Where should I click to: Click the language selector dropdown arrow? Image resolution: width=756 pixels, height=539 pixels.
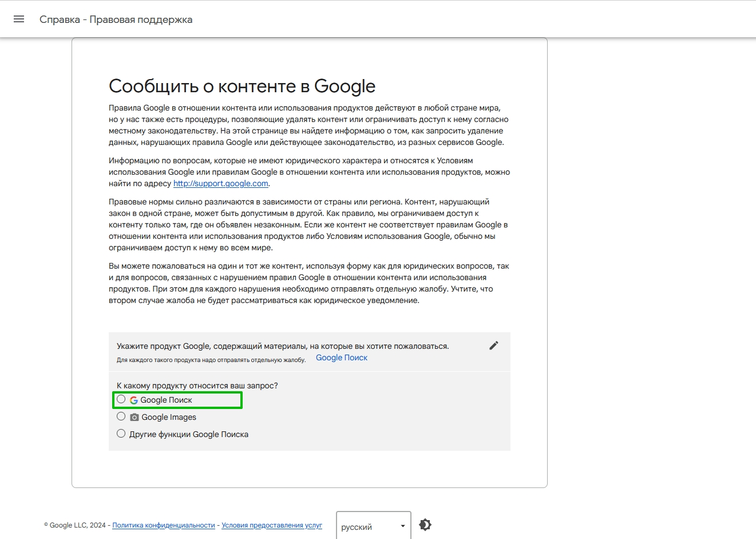[403, 526]
